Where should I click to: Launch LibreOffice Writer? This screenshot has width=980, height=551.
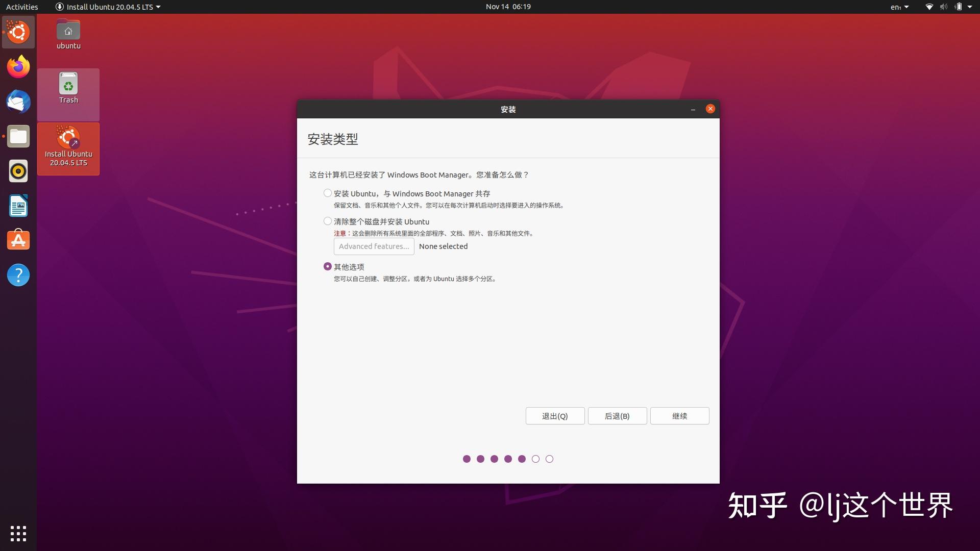[x=18, y=206]
